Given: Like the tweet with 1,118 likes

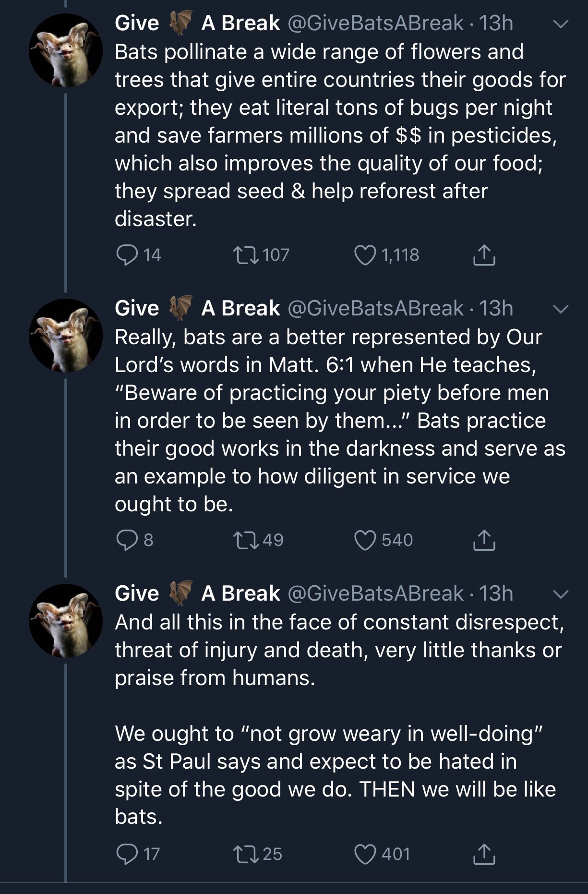Looking at the screenshot, I should point(365,255).
